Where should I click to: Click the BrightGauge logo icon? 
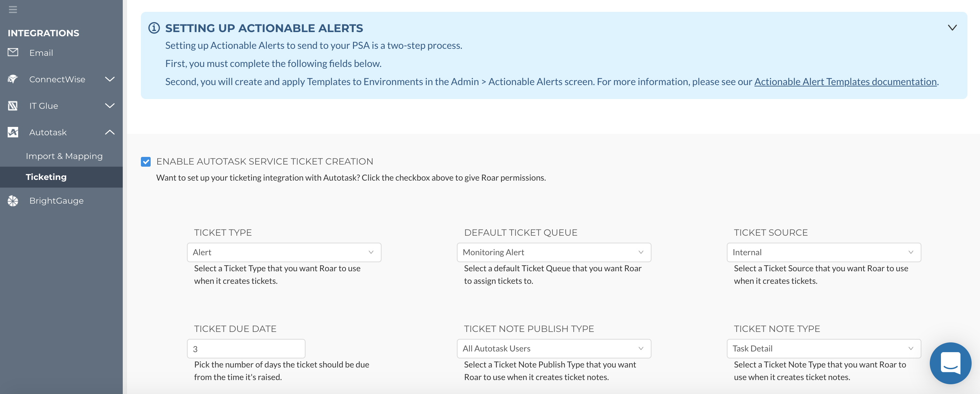pos(13,200)
